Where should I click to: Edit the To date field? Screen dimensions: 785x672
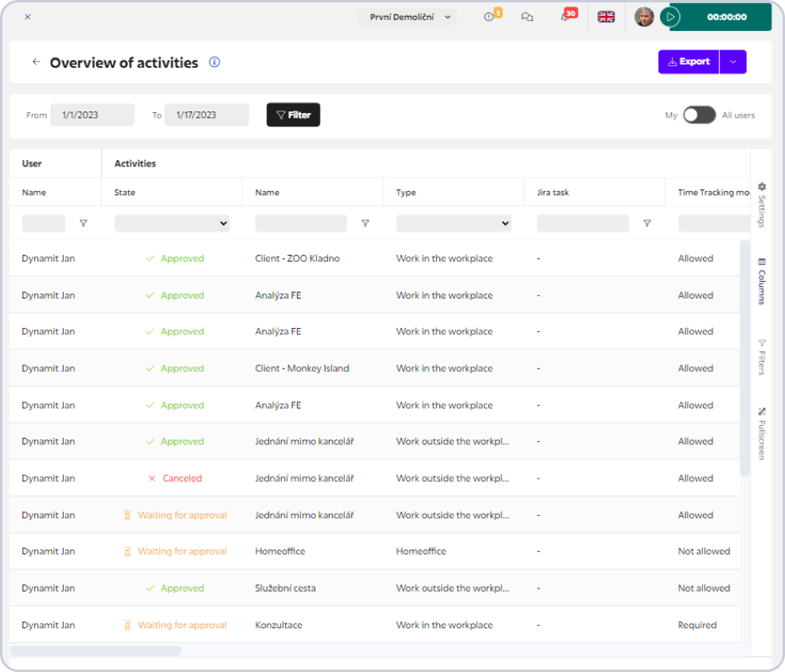(206, 115)
